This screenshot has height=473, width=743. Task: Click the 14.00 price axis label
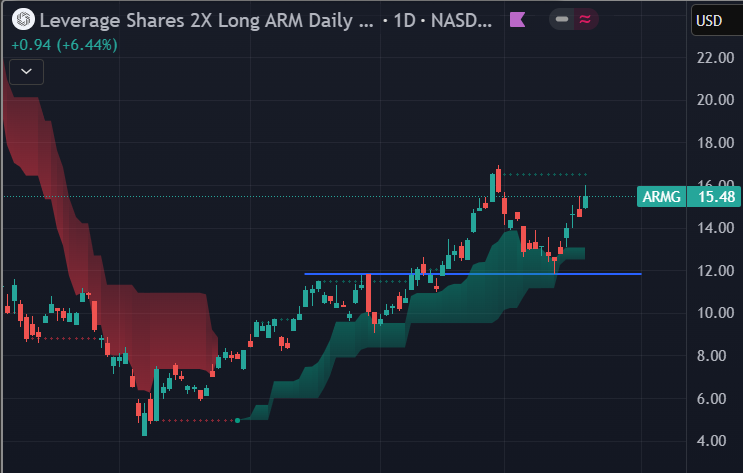click(x=715, y=228)
